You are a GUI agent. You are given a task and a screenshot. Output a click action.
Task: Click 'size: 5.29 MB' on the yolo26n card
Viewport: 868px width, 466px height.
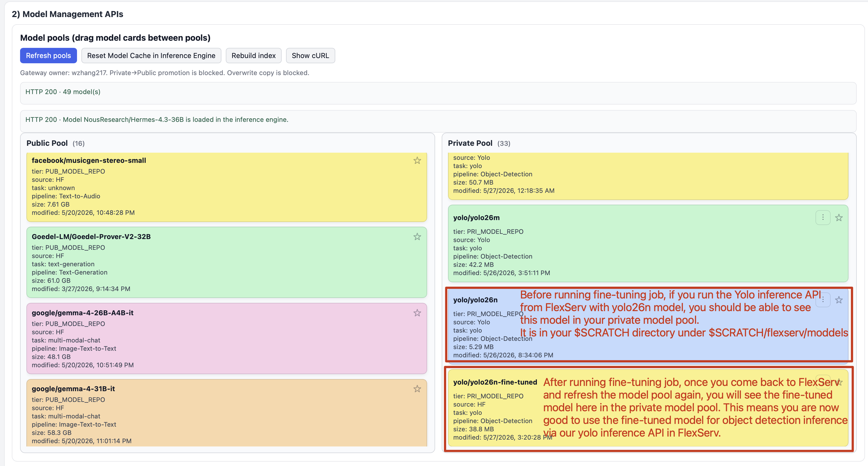[x=473, y=347]
